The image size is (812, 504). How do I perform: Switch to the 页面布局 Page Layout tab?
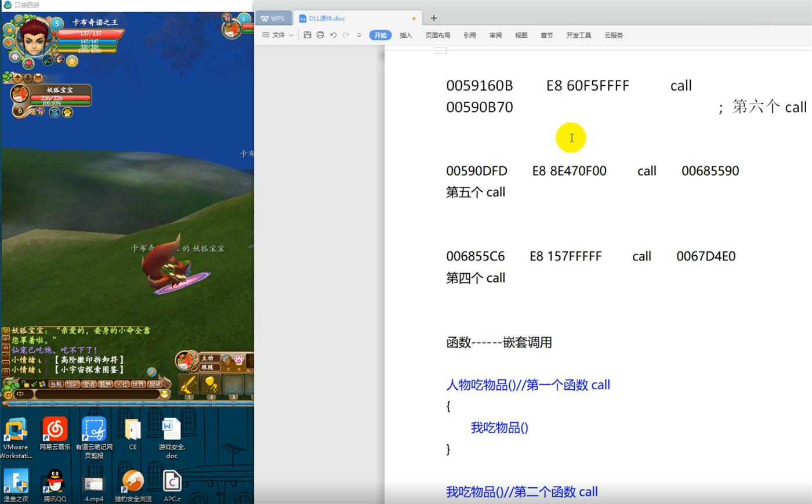438,35
